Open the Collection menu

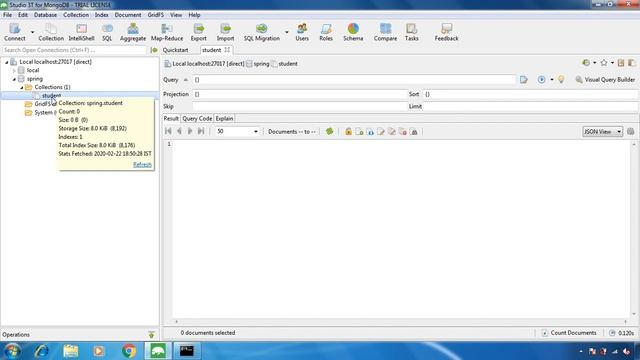[76, 15]
